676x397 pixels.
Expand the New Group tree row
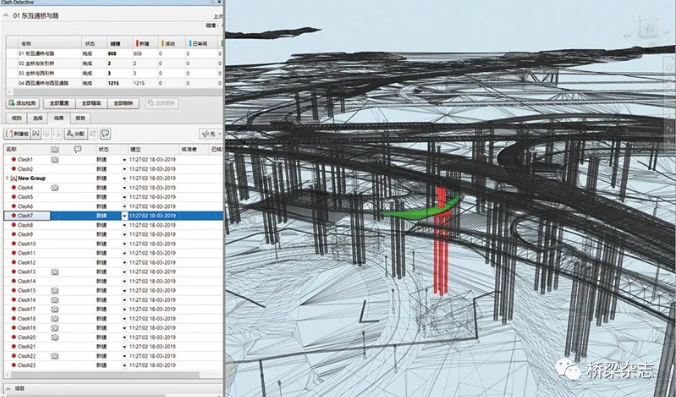tap(7, 178)
